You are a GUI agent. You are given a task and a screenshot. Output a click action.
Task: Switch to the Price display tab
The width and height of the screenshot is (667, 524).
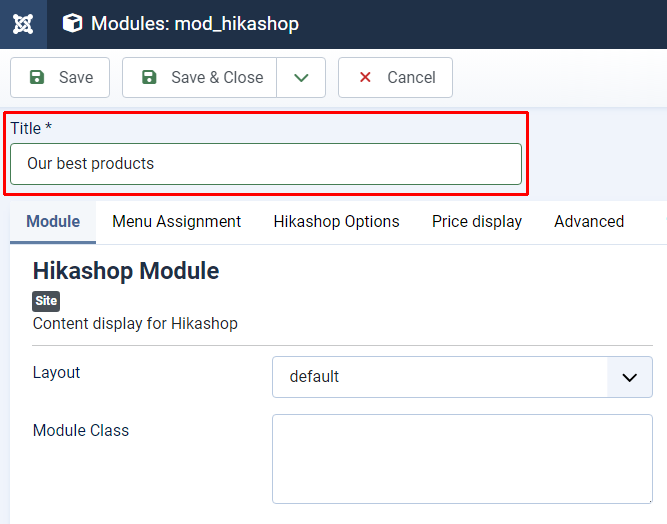477,222
